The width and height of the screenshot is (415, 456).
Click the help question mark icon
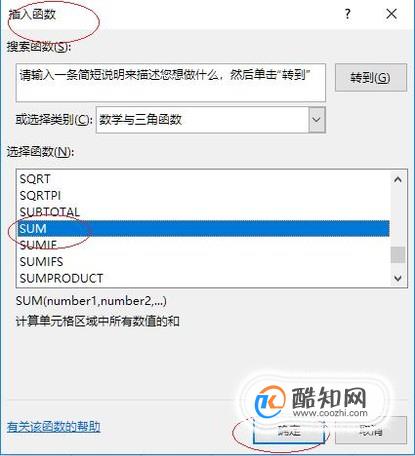point(348,14)
